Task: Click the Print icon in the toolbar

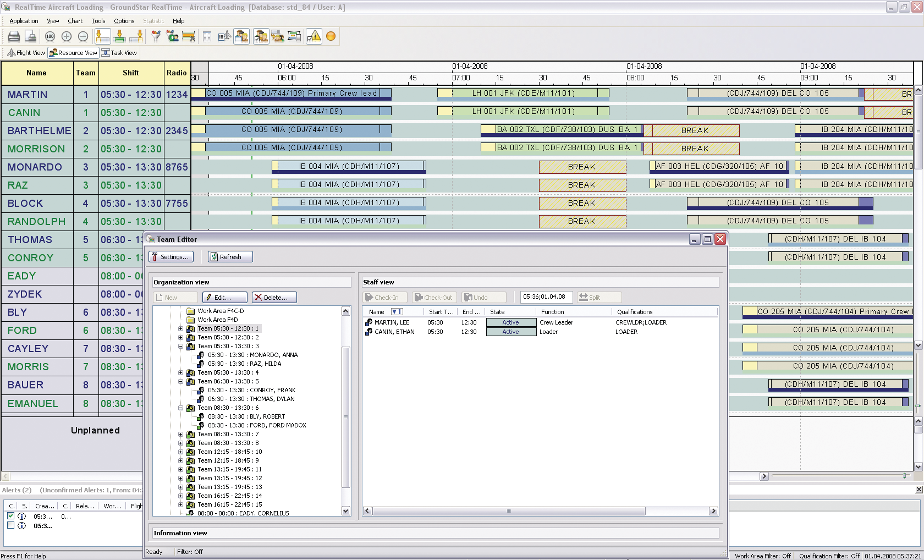Action: 14,36
